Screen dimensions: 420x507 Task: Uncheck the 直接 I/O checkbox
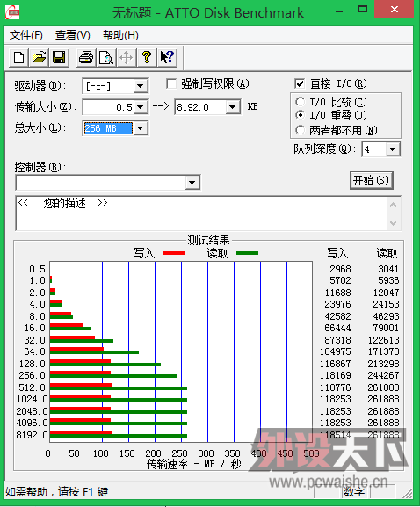300,84
